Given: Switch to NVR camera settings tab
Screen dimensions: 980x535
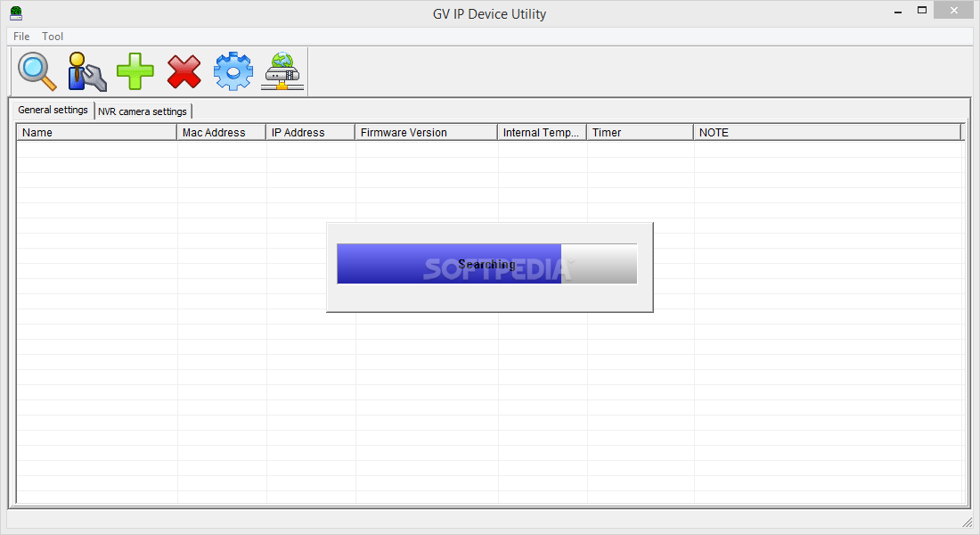Looking at the screenshot, I should (x=143, y=111).
